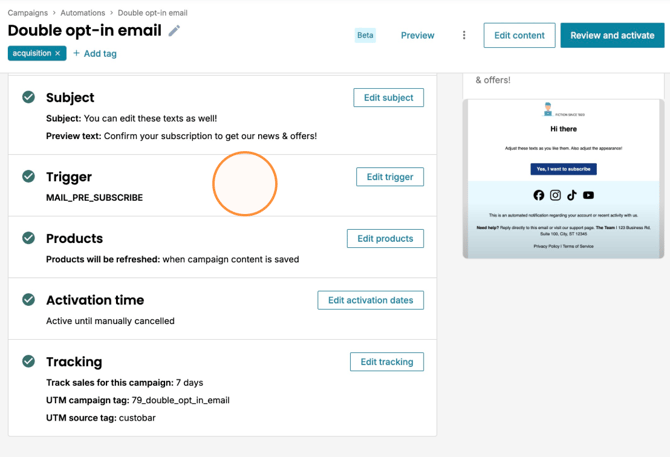Screen dimensions: 670x457
Task: Click the plus icon to add a tag
Action: tap(76, 53)
